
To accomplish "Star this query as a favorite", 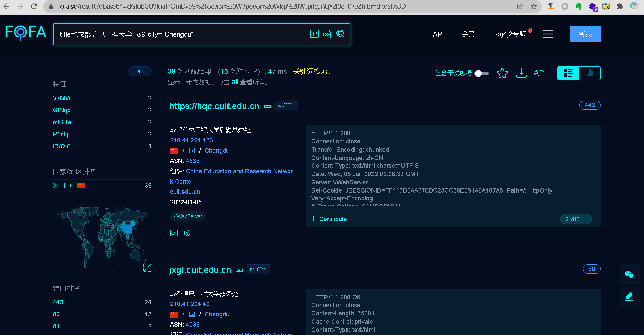I will tap(502, 73).
